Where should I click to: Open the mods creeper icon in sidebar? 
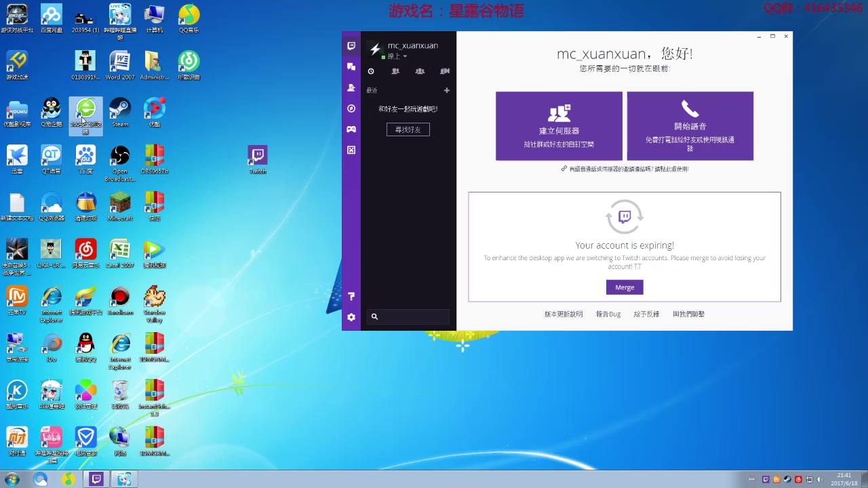click(x=351, y=150)
